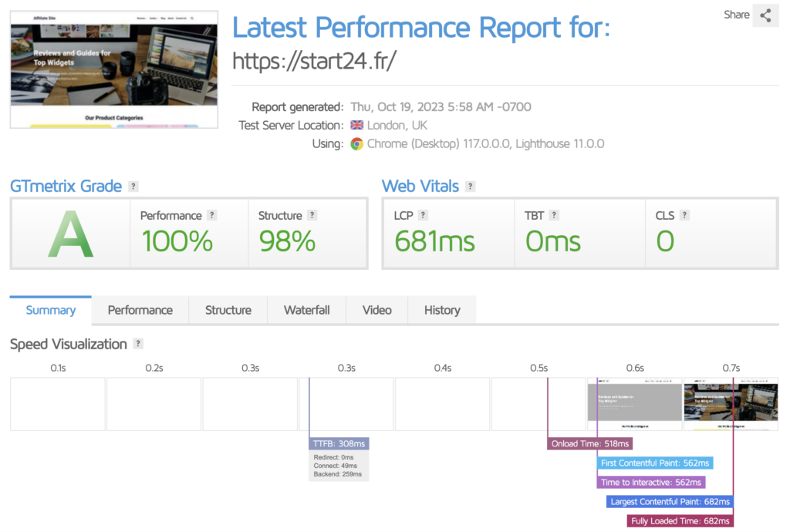Click the start24.fr URL heading
Viewport: 790px width, 532px height.
[314, 61]
